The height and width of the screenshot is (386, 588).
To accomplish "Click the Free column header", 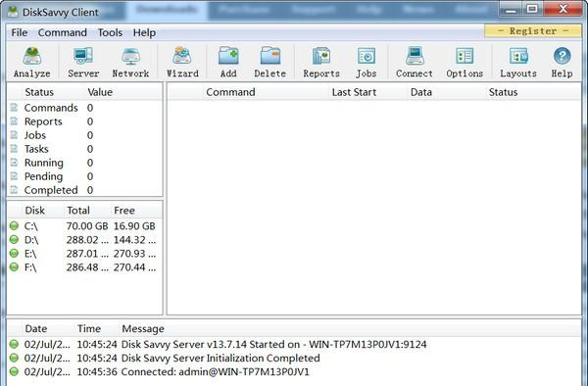I will (x=124, y=211).
